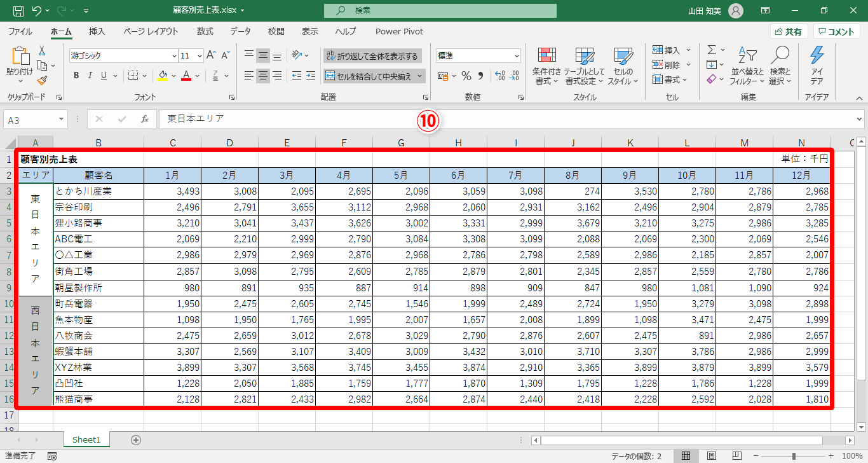The width and height of the screenshot is (868, 463).
Task: Increase decimal places
Action: (x=499, y=76)
